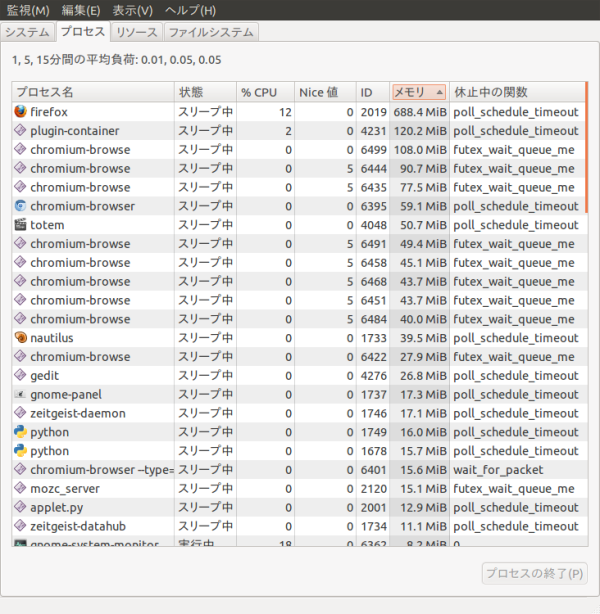
Task: Click the gnome-panel process icon
Action: click(x=20, y=395)
